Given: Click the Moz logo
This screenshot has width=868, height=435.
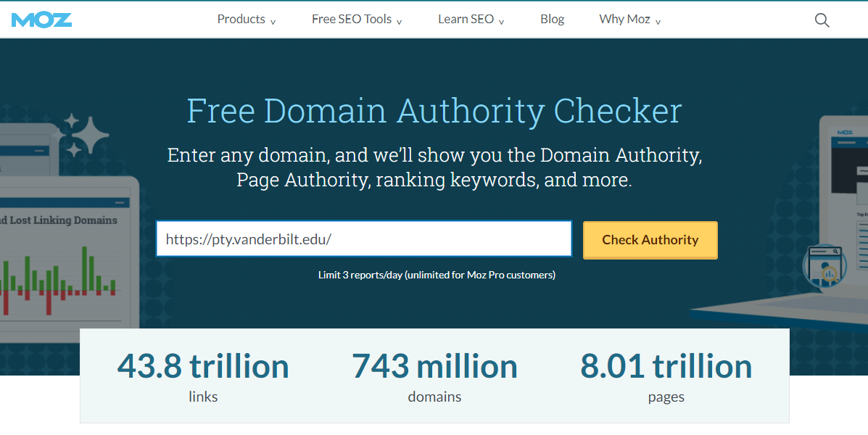Looking at the screenshot, I should pos(41,20).
